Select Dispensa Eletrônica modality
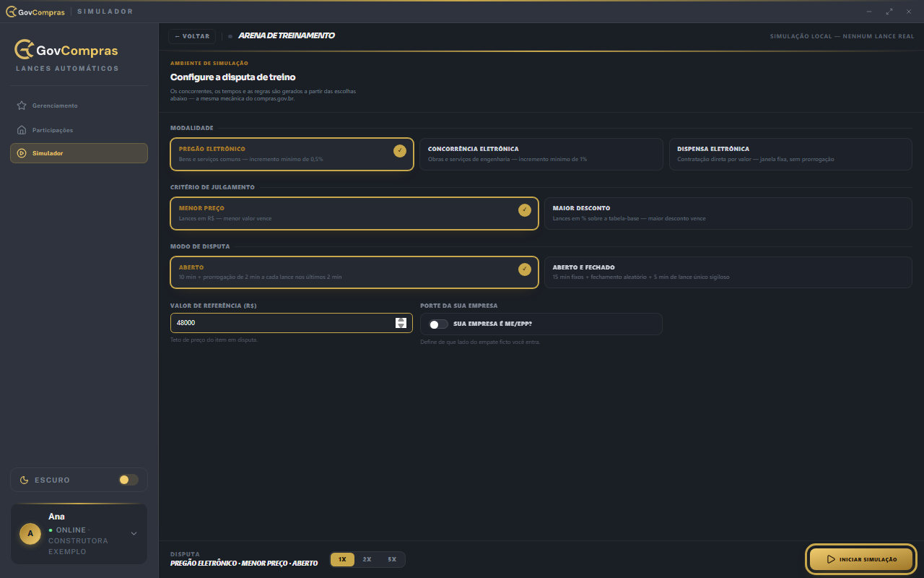This screenshot has width=924, height=578. pos(790,154)
